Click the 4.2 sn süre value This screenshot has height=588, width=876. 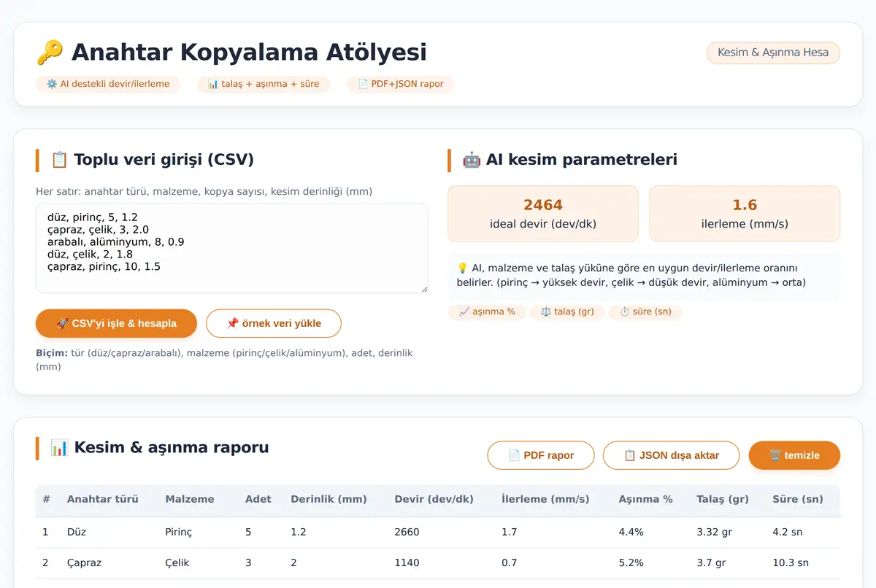[x=788, y=532]
